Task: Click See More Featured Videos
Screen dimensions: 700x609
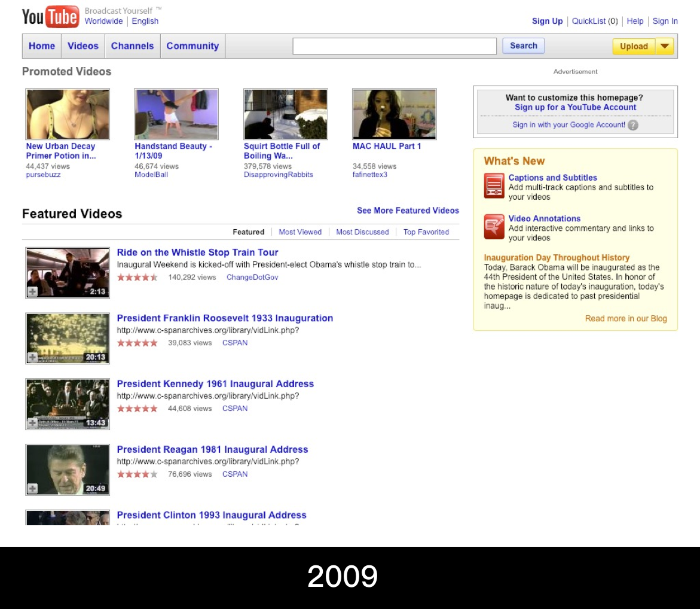Action: click(408, 211)
